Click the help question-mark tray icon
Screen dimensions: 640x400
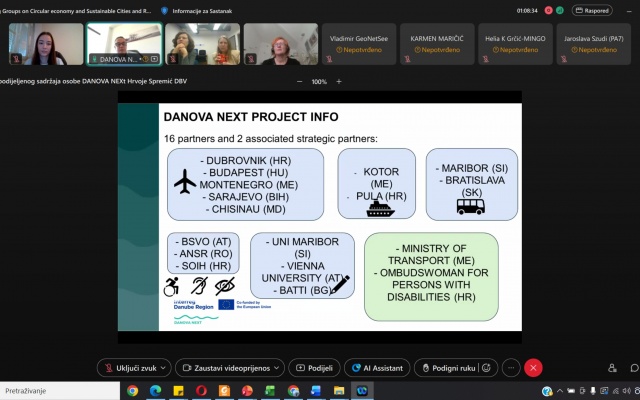547,391
